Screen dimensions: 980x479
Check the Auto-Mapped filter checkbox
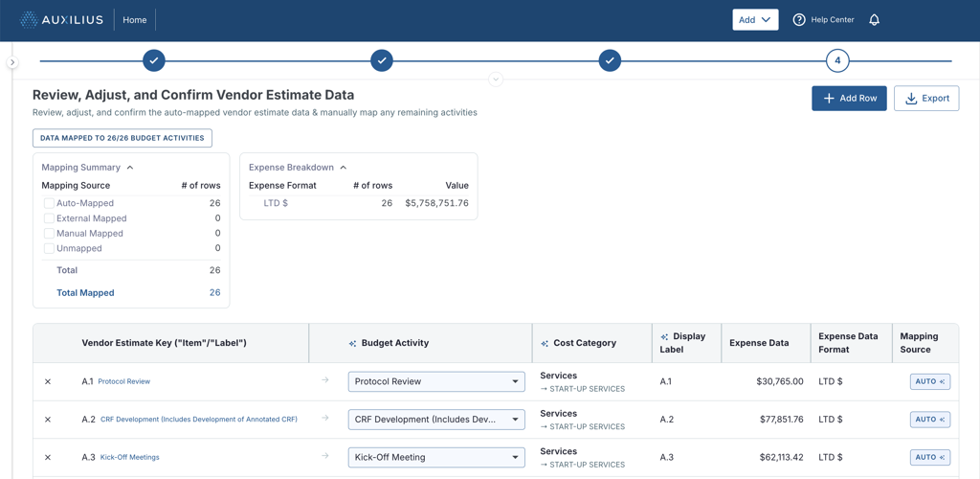(x=49, y=203)
